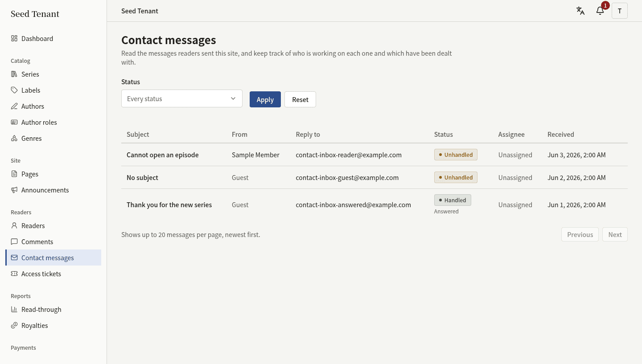642x364 pixels.
Task: Open the "No subject" message
Action: coord(142,177)
